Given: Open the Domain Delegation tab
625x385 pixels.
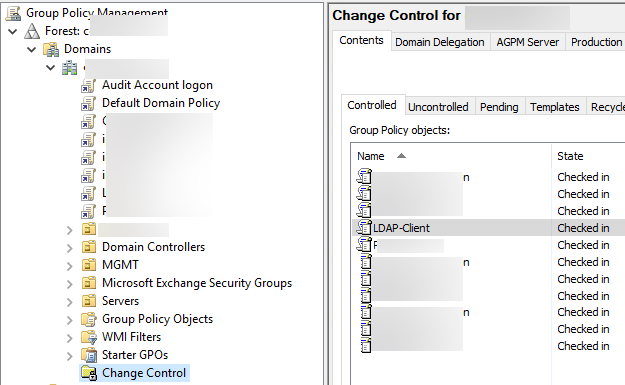Looking at the screenshot, I should pos(440,42).
